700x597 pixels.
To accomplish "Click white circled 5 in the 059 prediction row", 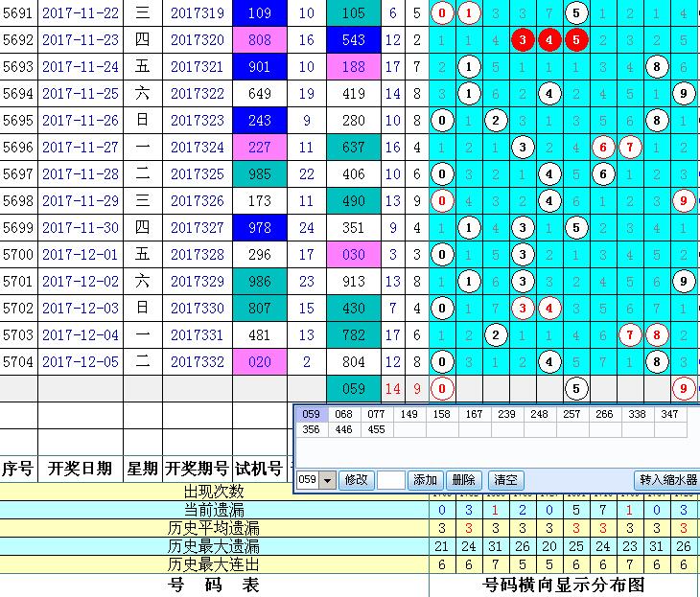I will tap(575, 389).
